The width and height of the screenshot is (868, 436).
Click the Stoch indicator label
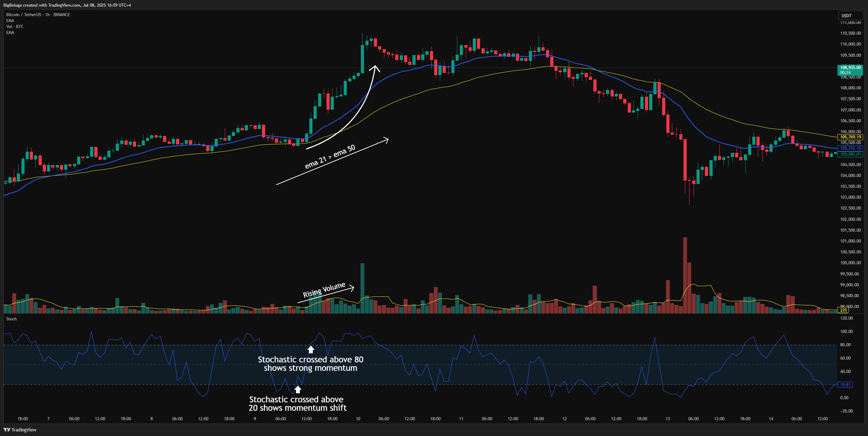[11, 319]
